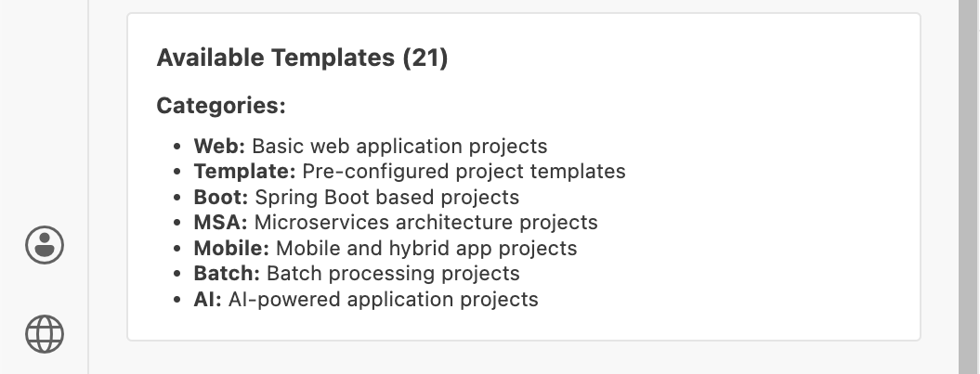
Task: Click the bold Mobile category label
Action: 231,249
